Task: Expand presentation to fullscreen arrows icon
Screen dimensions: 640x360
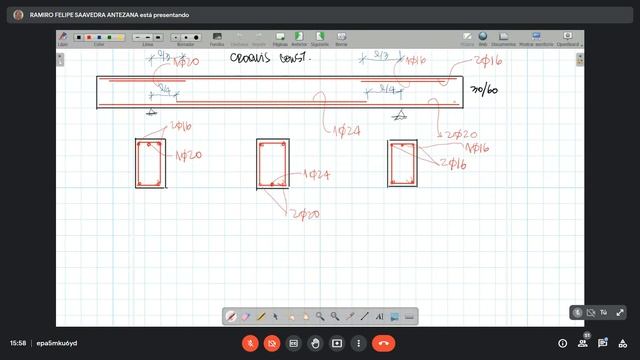Action: (x=620, y=313)
